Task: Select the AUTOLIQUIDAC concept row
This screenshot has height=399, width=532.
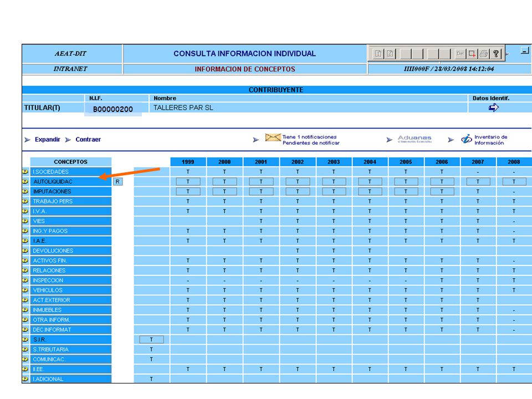Action: click(71, 182)
